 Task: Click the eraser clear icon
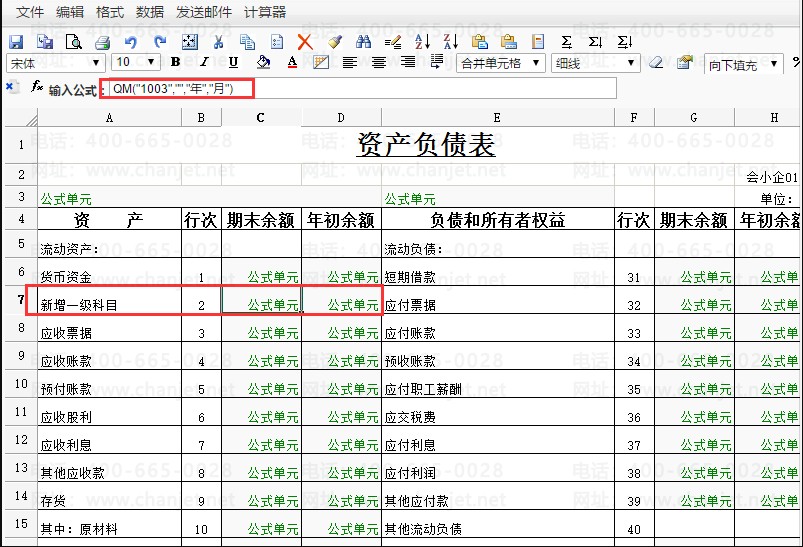click(x=656, y=62)
